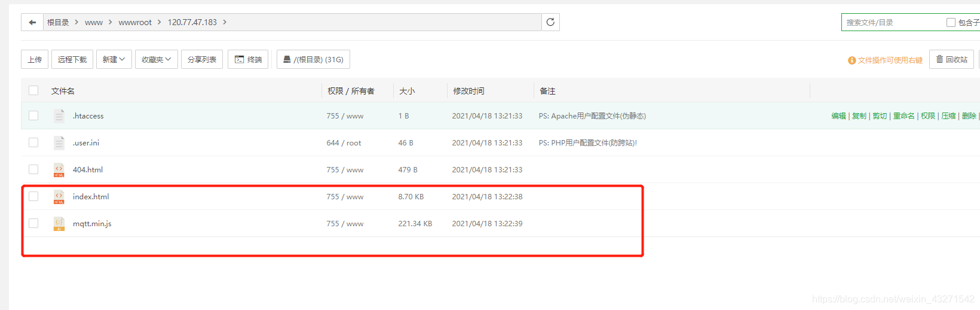The height and width of the screenshot is (310, 980).
Task: Refresh the directory listing
Action: 550,22
